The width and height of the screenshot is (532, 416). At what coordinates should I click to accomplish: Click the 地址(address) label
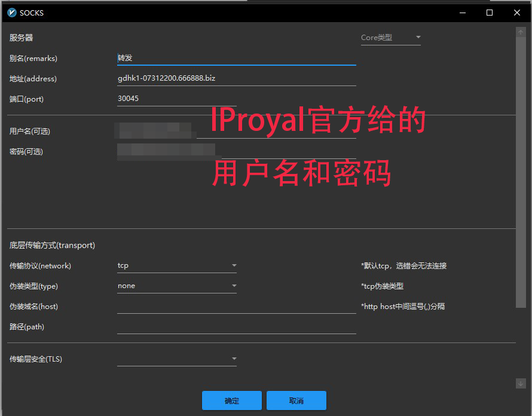33,79
